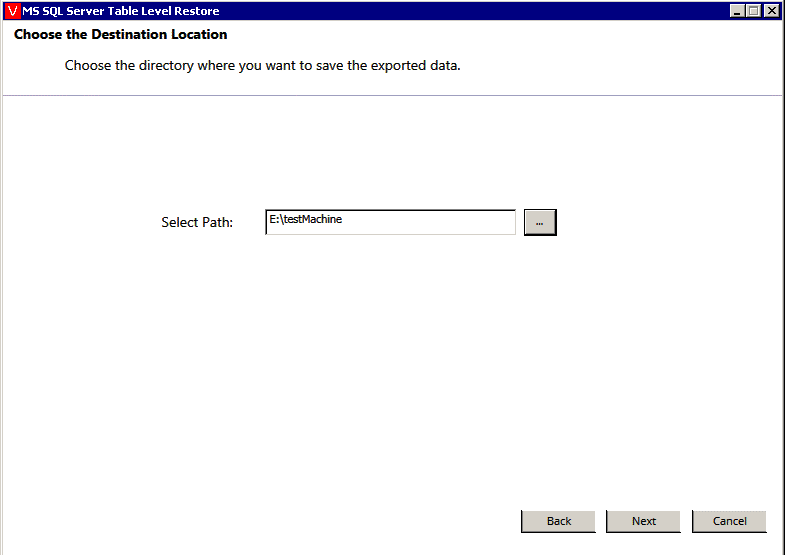This screenshot has height=555, width=785.
Task: Click the red V application icon
Action: (x=13, y=11)
